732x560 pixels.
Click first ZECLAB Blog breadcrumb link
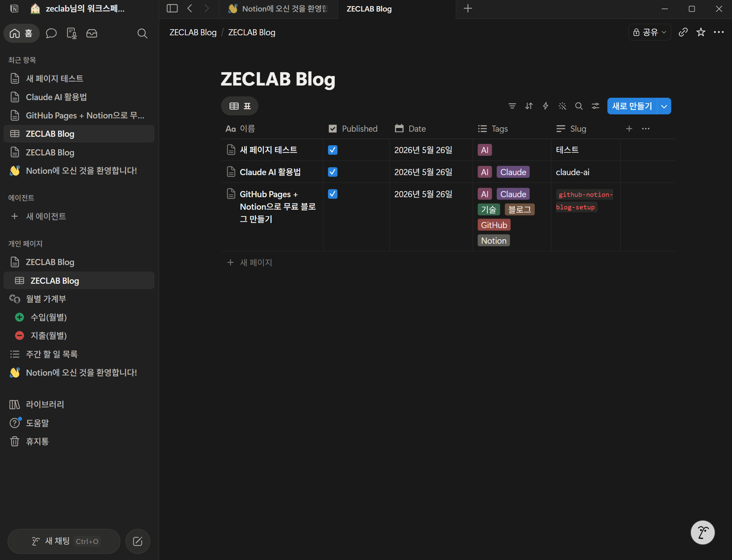pos(193,32)
